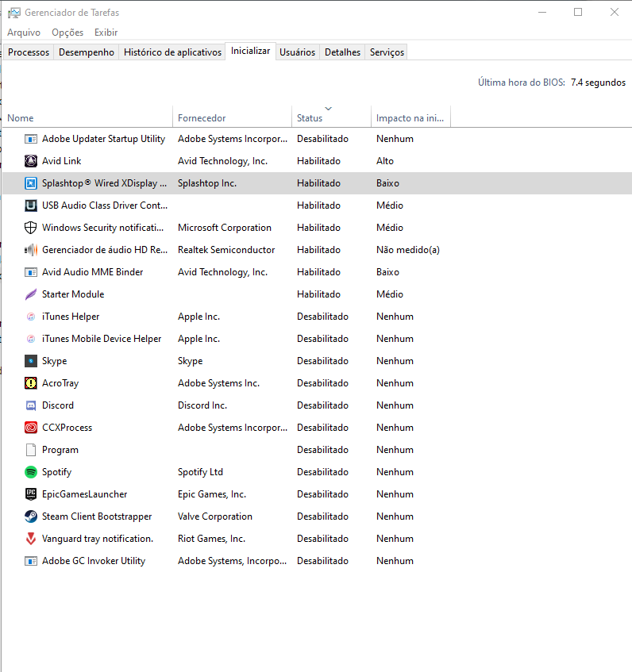Sort by the Status column header

tap(331, 118)
